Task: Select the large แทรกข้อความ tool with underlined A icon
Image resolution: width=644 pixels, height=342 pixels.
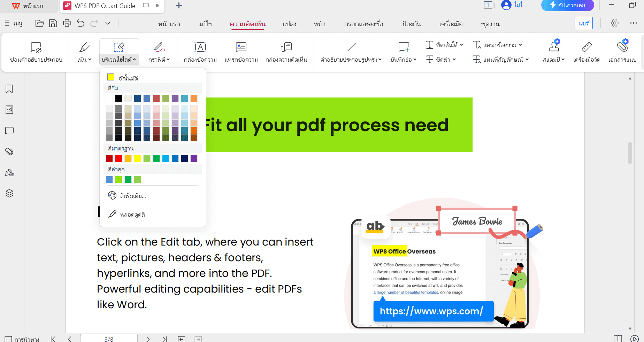Action: 241,52
